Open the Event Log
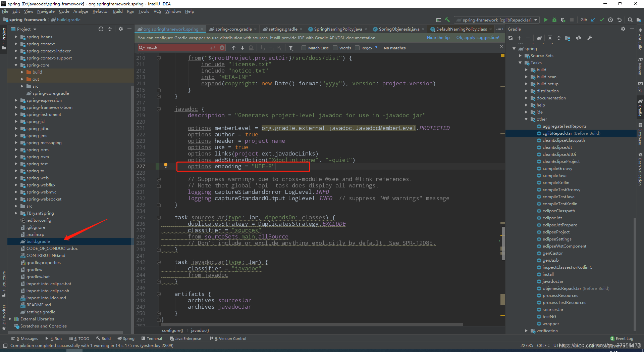The height and width of the screenshot is (352, 644). click(x=622, y=339)
